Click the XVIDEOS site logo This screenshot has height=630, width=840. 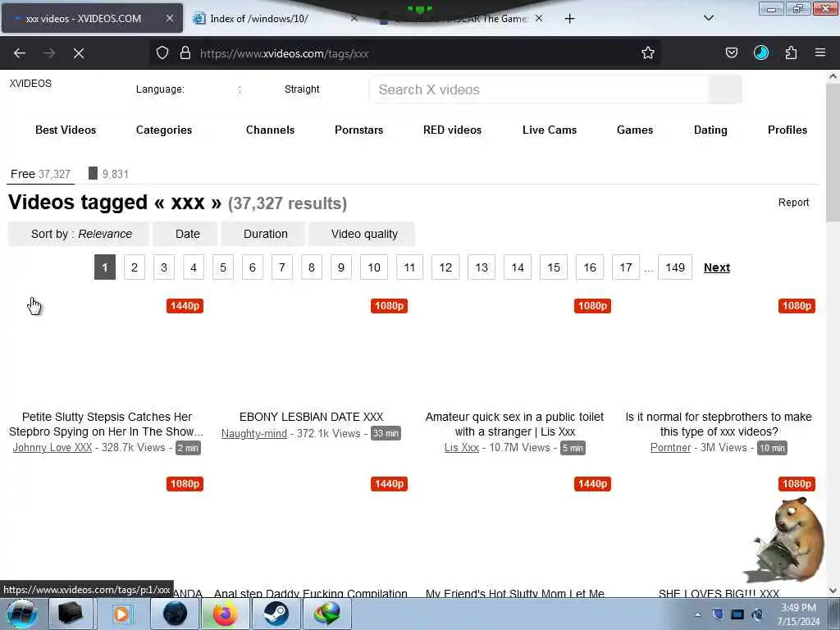tap(30, 84)
